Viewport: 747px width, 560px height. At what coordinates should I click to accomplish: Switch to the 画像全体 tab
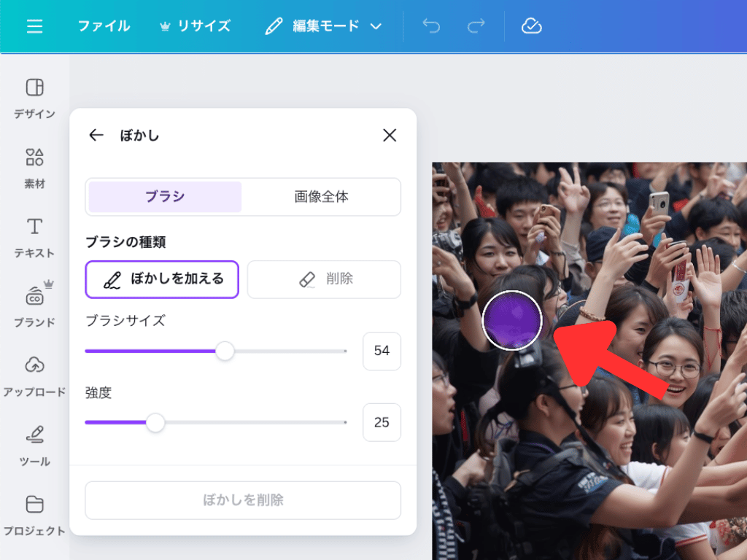pos(321,197)
